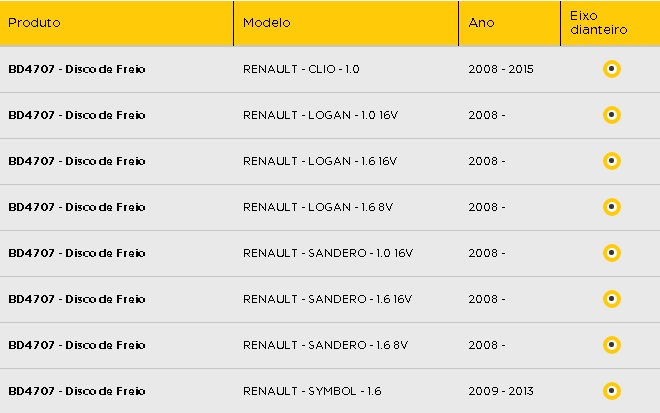
Task: Click the 2008 - 2015 year cell
Action: tap(501, 69)
